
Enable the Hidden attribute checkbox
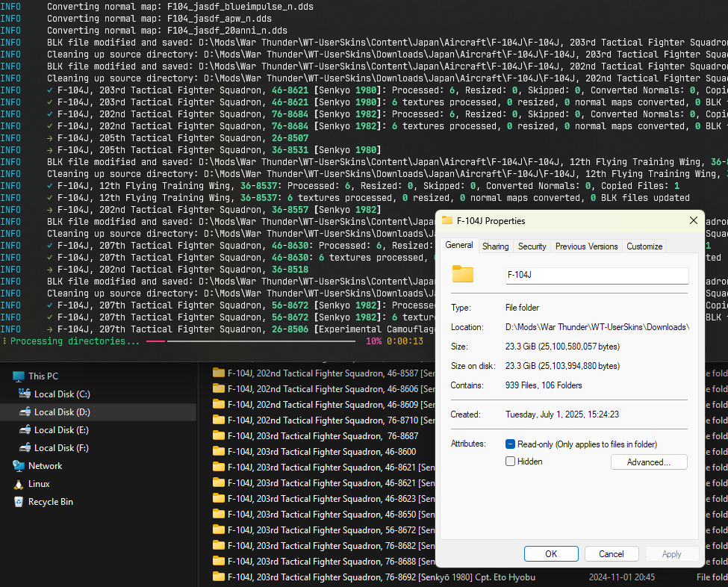510,462
